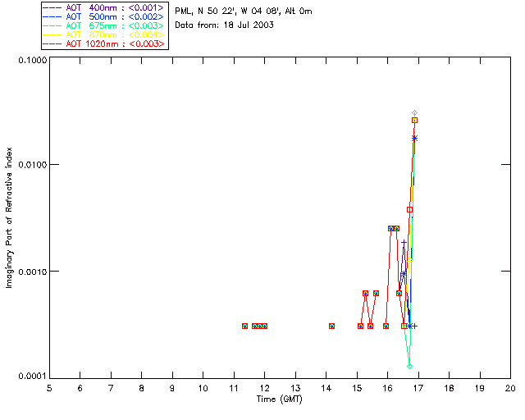The width and height of the screenshot is (525, 420).
Task: Click the x-axis tick label 20
Action: pyautogui.click(x=510, y=388)
